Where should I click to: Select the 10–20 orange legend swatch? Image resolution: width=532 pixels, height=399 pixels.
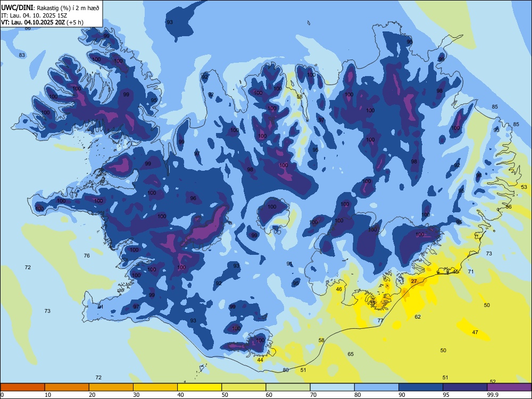click(67, 387)
